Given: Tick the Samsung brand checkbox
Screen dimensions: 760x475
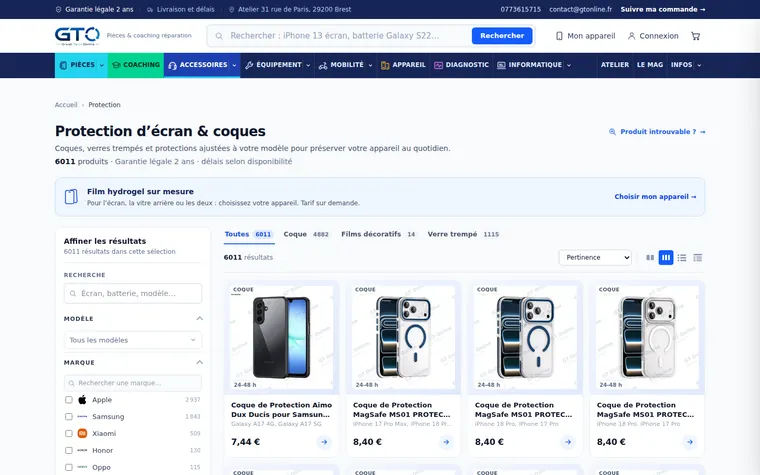Looking at the screenshot, I should click(69, 417).
